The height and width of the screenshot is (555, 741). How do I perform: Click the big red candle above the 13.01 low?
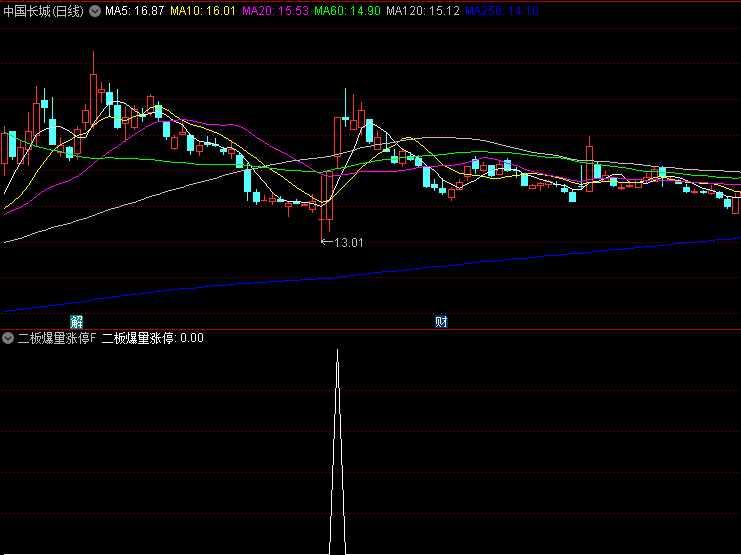(328, 193)
